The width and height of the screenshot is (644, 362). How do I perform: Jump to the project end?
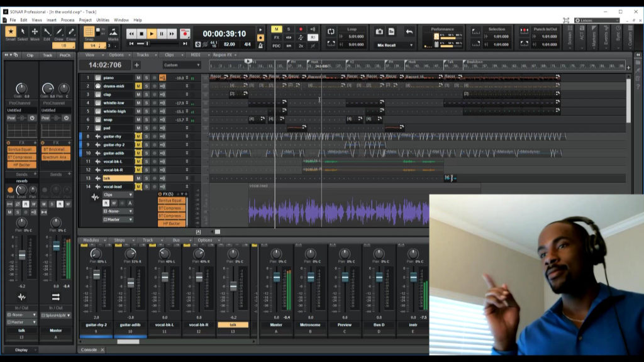[185, 43]
